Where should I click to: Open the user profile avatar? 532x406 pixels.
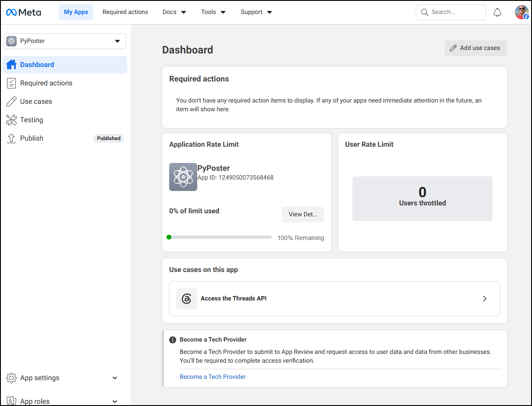(521, 12)
